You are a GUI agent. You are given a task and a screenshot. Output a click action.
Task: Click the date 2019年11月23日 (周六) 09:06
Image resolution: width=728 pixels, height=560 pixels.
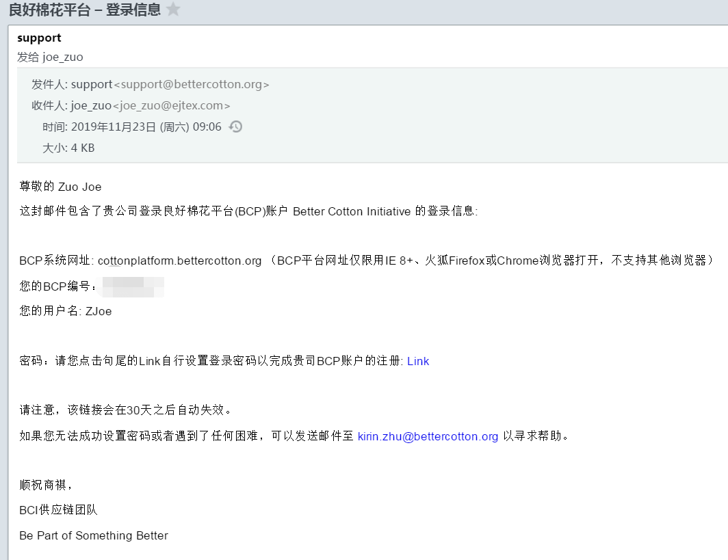[146, 126]
